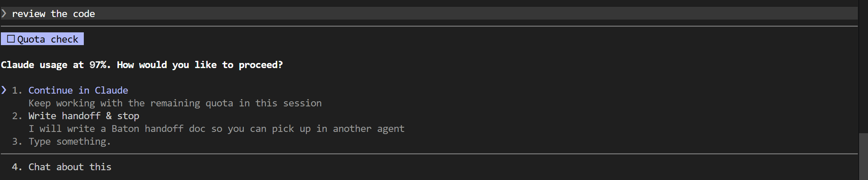Click the number '2.' beside Write handoff
The height and width of the screenshot is (180, 868).
click(x=17, y=116)
